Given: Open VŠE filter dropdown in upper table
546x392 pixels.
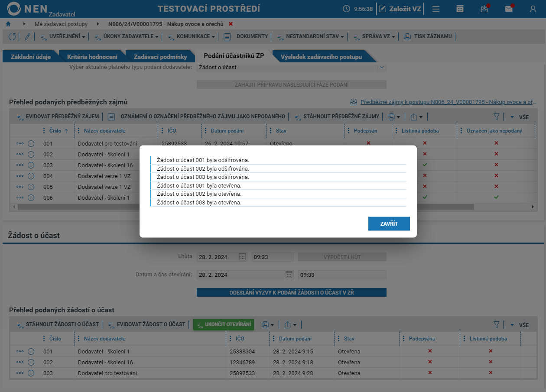Looking at the screenshot, I should [x=519, y=117].
